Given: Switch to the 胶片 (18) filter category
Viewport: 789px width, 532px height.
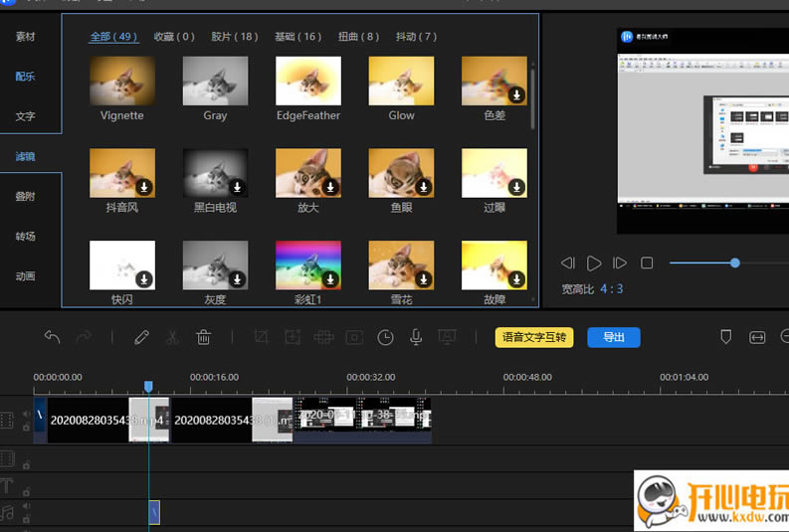Looking at the screenshot, I should pos(234,37).
